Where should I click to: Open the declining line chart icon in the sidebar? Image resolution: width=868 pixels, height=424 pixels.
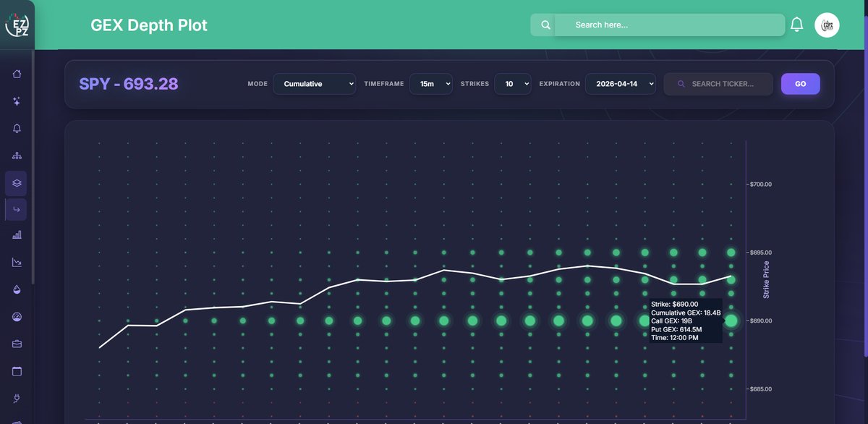tap(17, 262)
